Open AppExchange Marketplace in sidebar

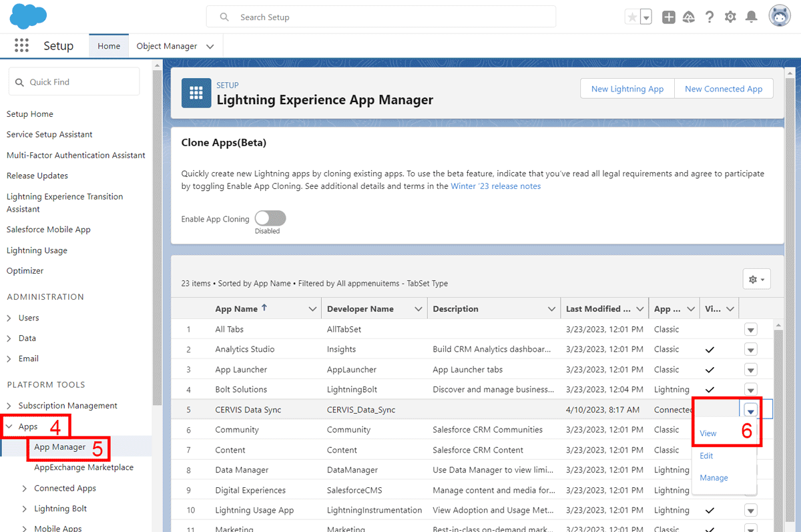(x=83, y=467)
